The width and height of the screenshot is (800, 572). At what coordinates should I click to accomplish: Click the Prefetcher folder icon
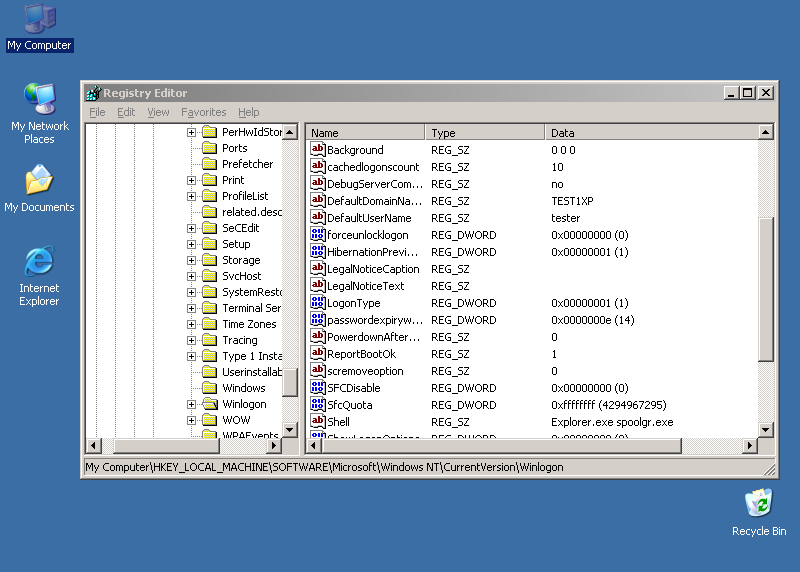210,164
